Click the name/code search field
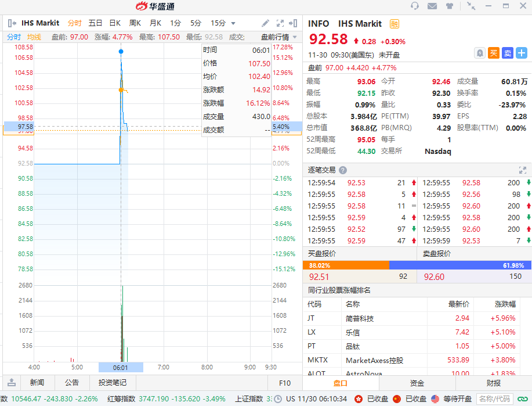Image resolution: width=532 pixels, height=406 pixels. coord(495,399)
